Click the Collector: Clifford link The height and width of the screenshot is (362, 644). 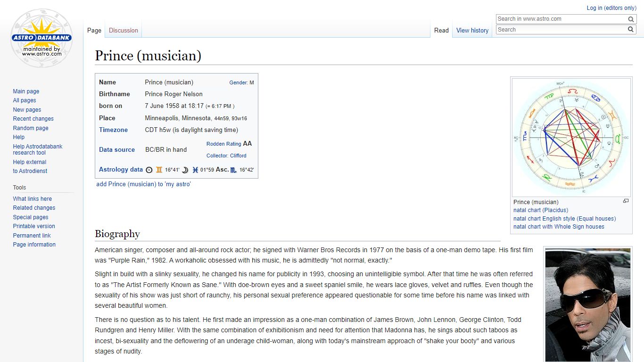[226, 156]
